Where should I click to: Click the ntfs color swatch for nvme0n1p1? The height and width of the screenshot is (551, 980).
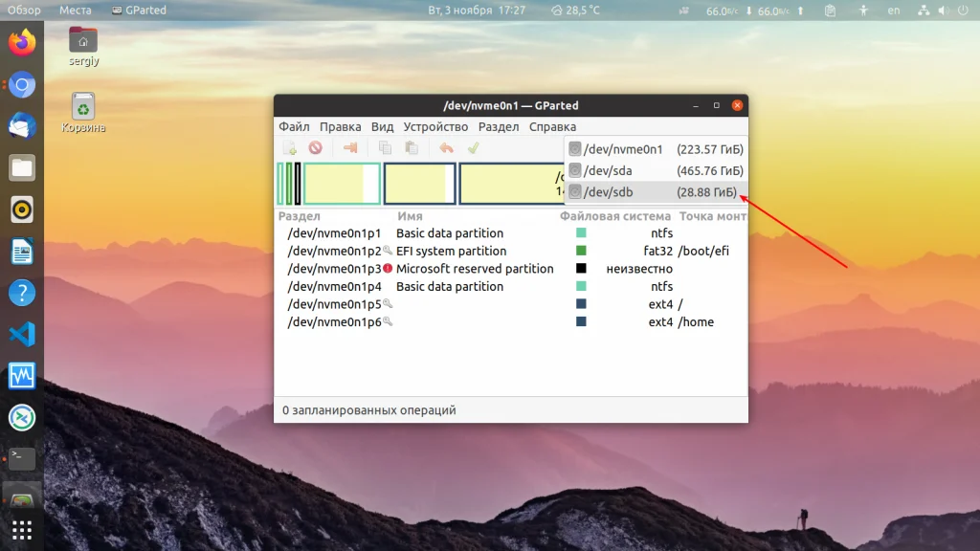pos(581,233)
